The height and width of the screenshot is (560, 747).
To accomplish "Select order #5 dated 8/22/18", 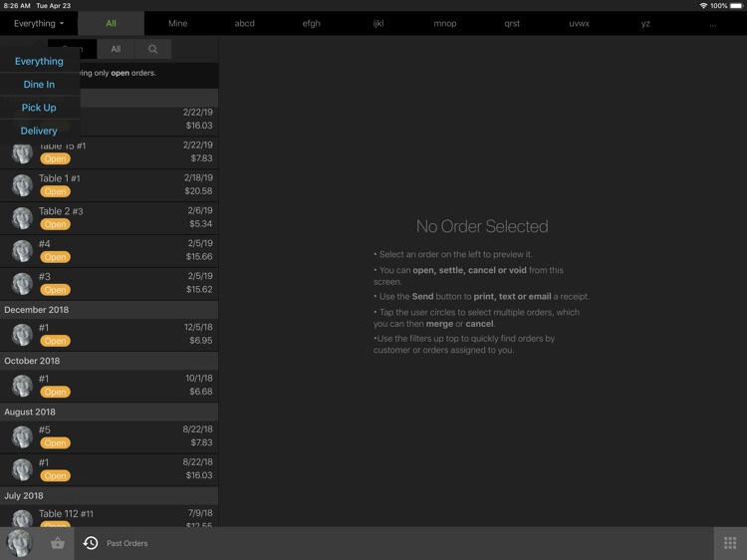I will tap(110, 436).
